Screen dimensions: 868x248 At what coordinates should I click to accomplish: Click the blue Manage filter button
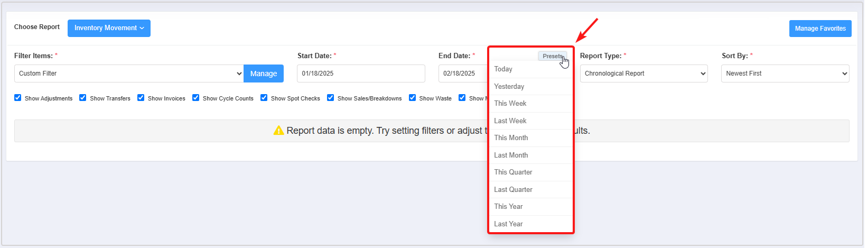coord(263,74)
